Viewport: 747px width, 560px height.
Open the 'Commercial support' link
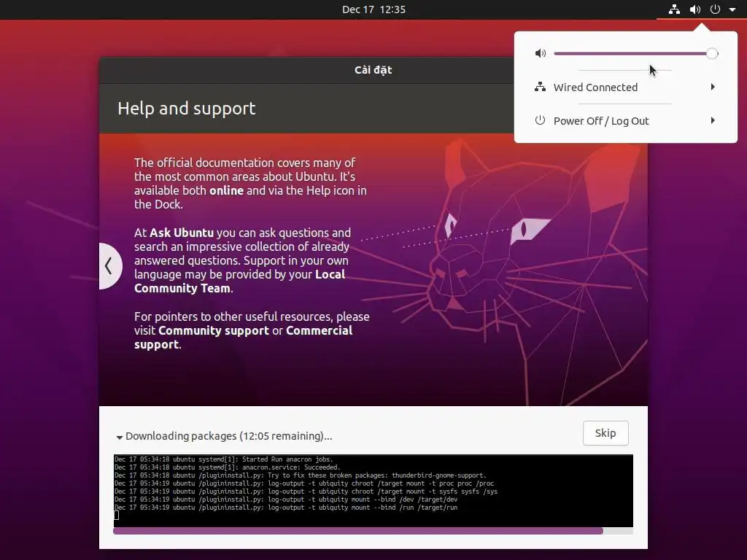click(244, 338)
